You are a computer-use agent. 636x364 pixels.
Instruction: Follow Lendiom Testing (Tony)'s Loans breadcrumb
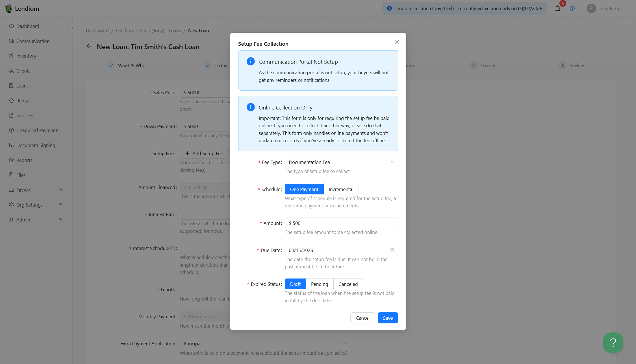tap(148, 30)
